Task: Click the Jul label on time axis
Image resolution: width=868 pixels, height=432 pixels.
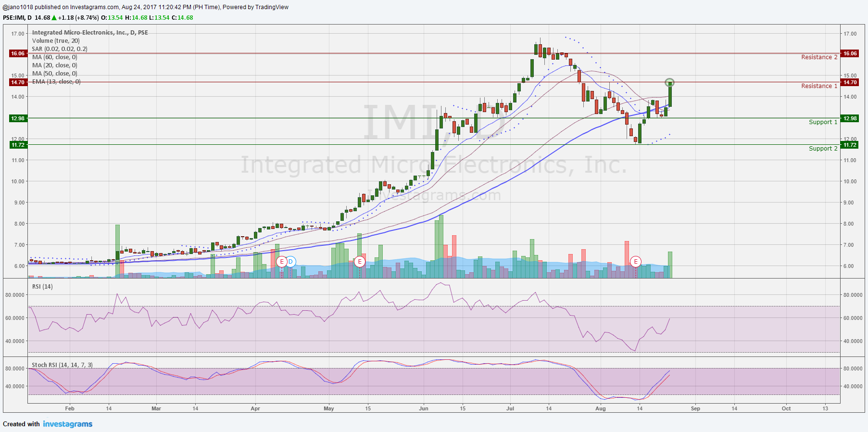Action: (x=510, y=408)
